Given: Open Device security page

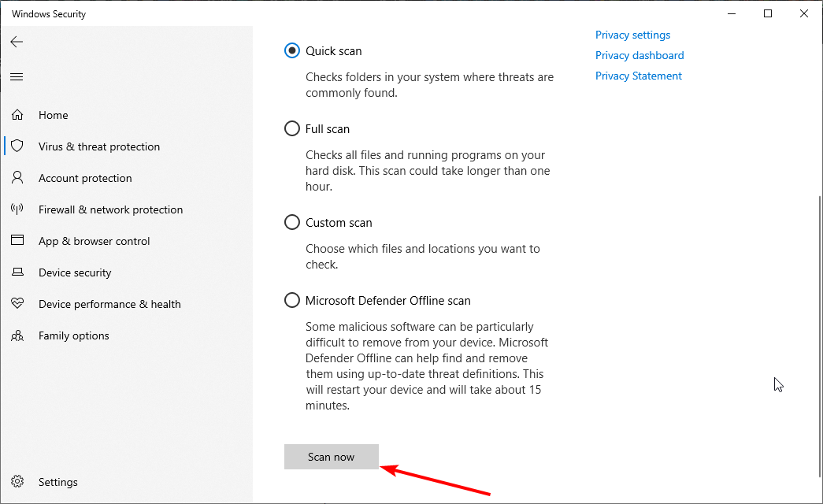Looking at the screenshot, I should (x=126, y=272).
